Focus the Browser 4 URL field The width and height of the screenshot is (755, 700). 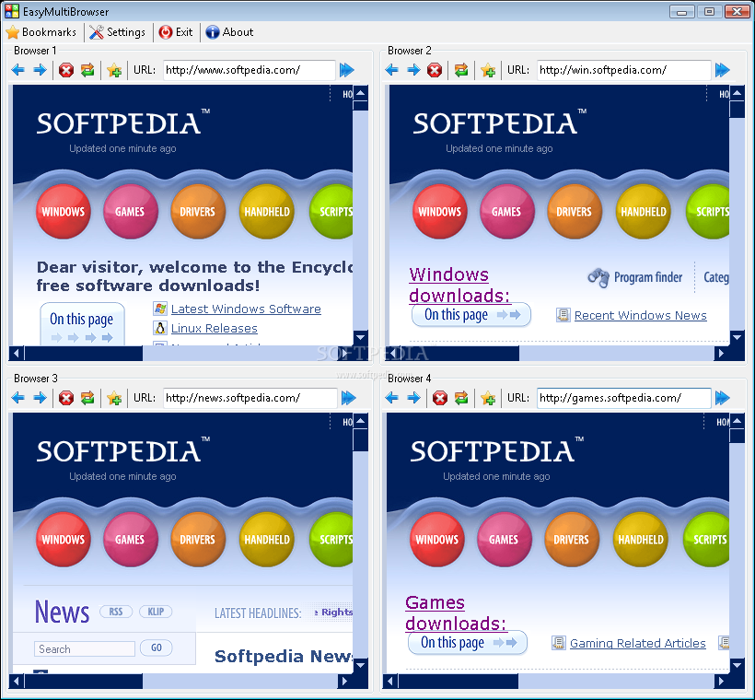[623, 399]
